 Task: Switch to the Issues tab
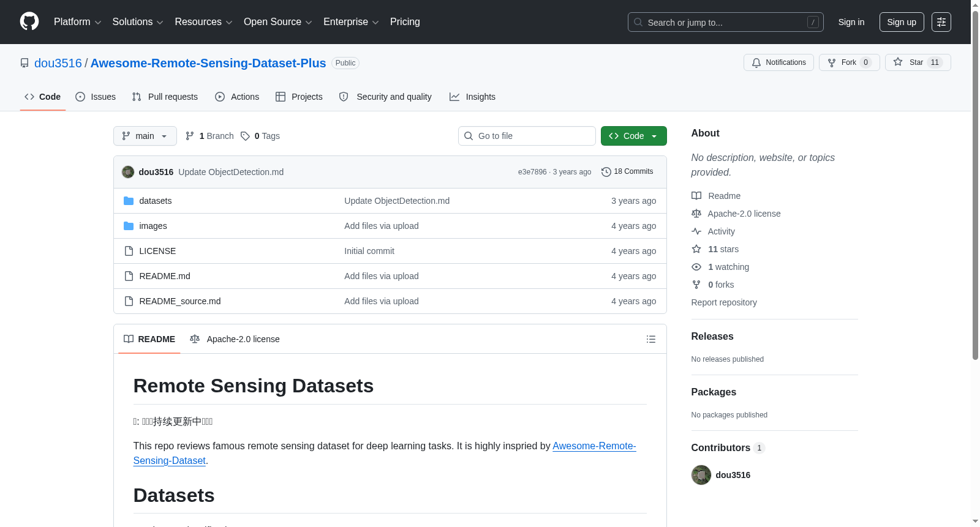click(96, 97)
